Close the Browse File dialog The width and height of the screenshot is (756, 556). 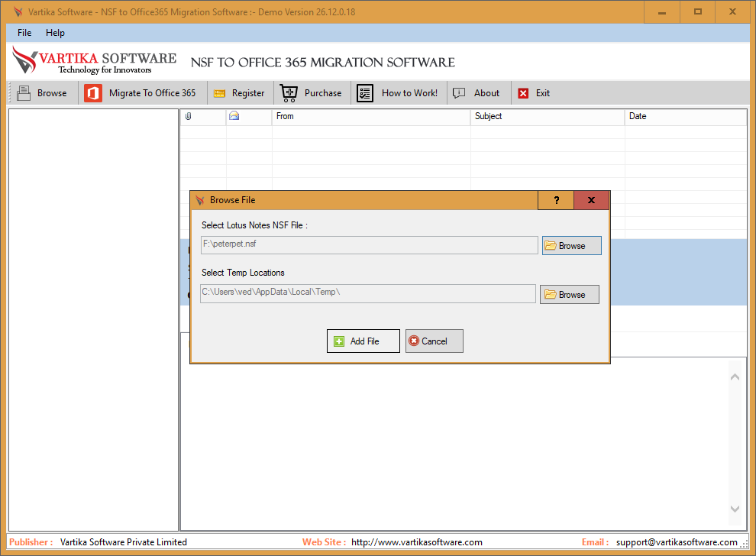pos(592,200)
